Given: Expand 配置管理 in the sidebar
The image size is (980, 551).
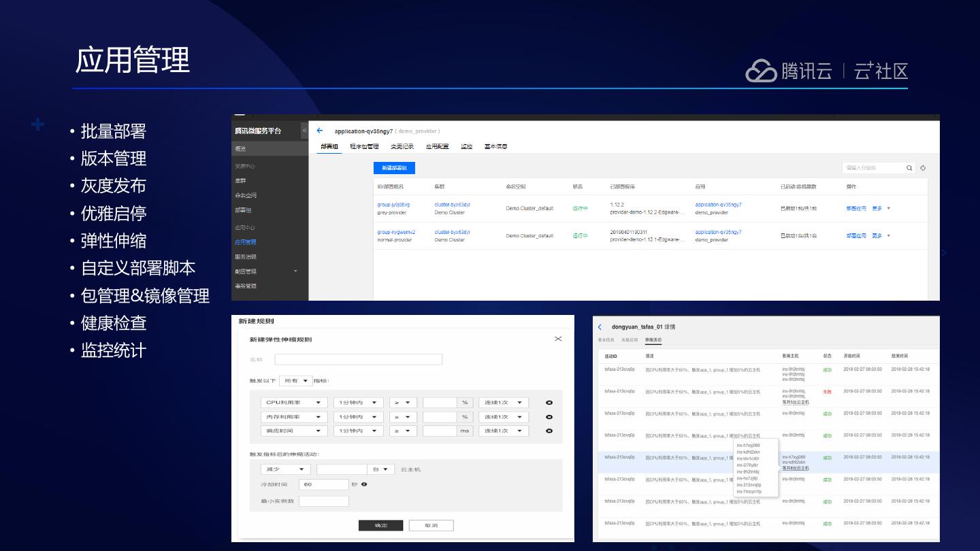Looking at the screenshot, I should click(x=295, y=271).
